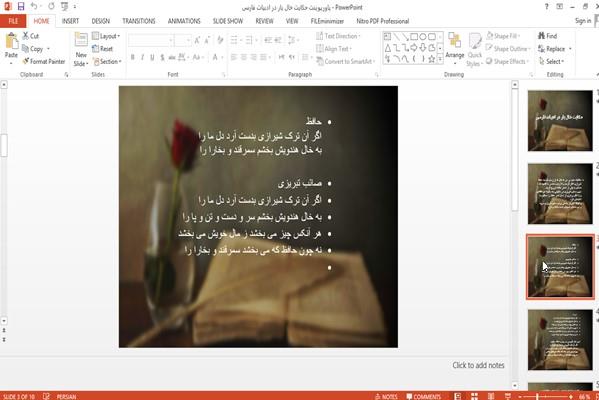599x400 pixels.
Task: Click the spell check icon in status bar
Action: (46, 396)
